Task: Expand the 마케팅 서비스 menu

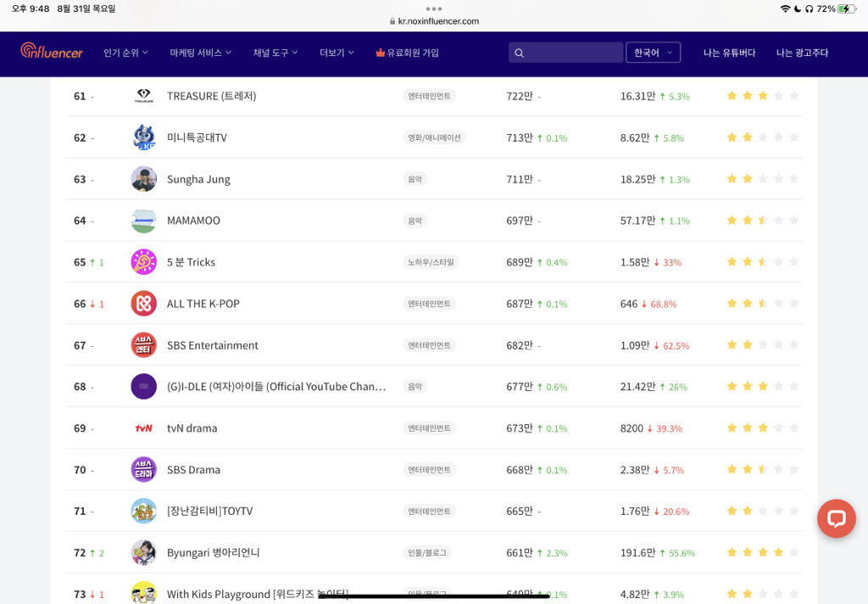Action: (200, 53)
